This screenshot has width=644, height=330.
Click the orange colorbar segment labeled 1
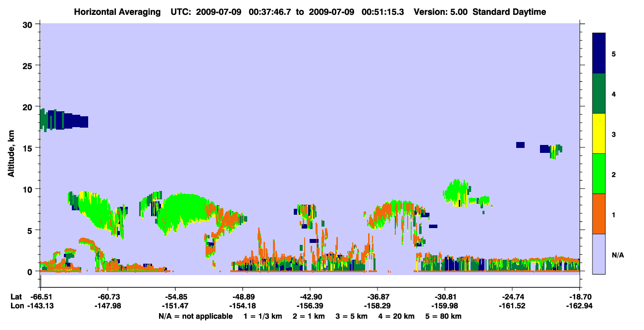tap(599, 213)
